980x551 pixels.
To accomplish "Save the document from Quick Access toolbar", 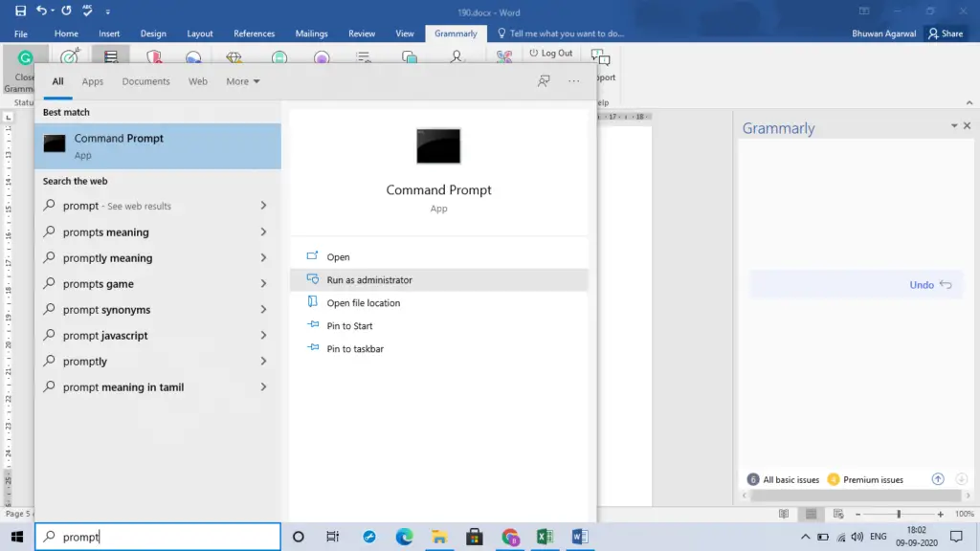I will coord(20,11).
